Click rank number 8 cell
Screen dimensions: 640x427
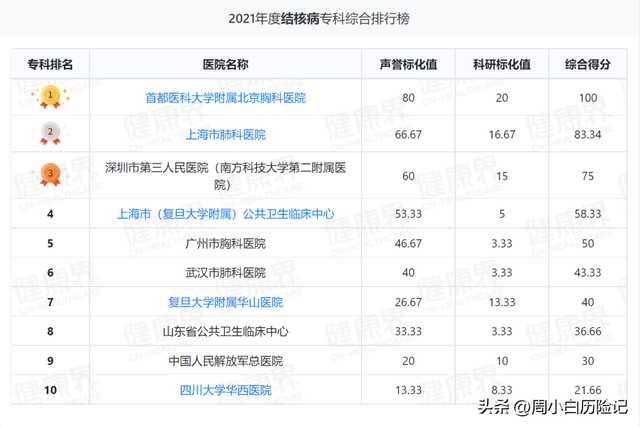[x=50, y=331]
